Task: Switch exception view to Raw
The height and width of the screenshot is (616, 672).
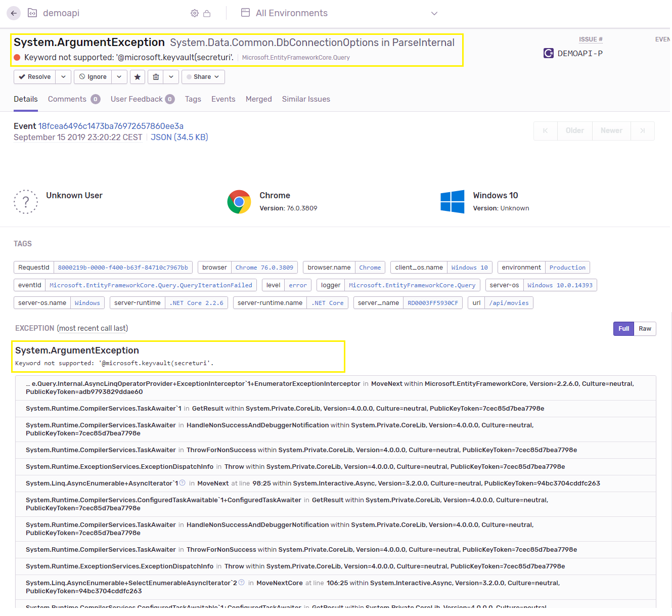Action: pos(645,329)
